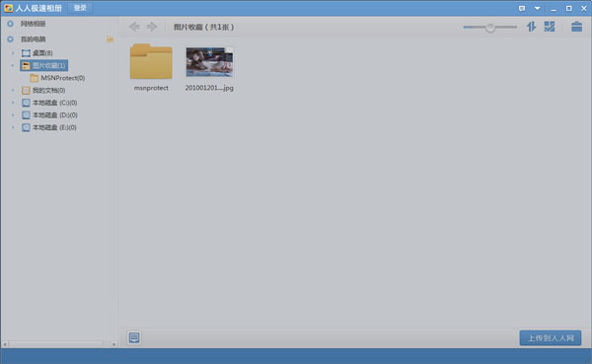Click the sidebar horizontal scrollbar left arrow
Viewport: 592px width, 364px height.
[5, 344]
